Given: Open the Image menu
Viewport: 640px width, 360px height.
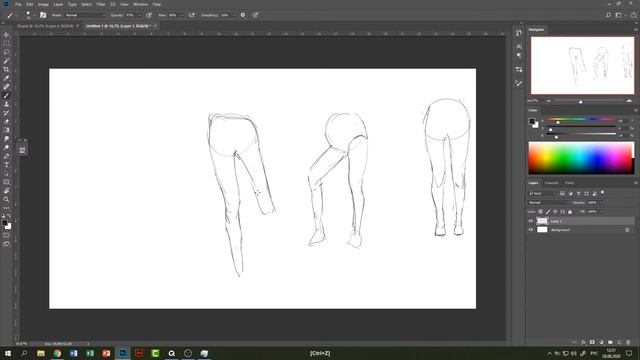Looking at the screenshot, I should coord(43,4).
